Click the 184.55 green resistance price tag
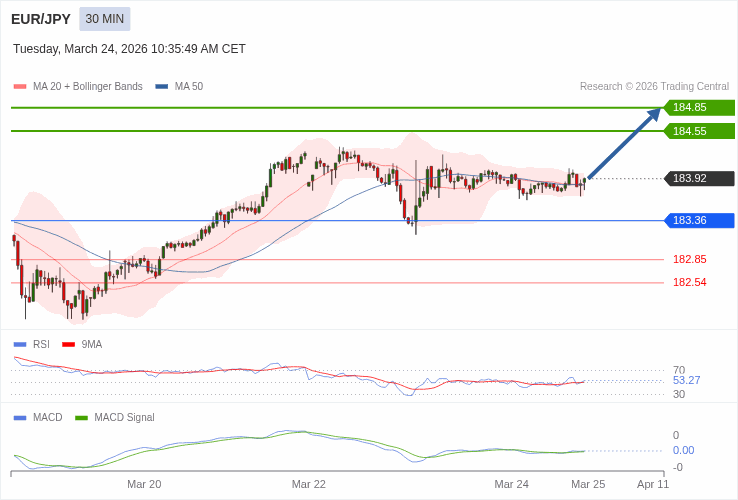This screenshot has height=500, width=738. 699,131
